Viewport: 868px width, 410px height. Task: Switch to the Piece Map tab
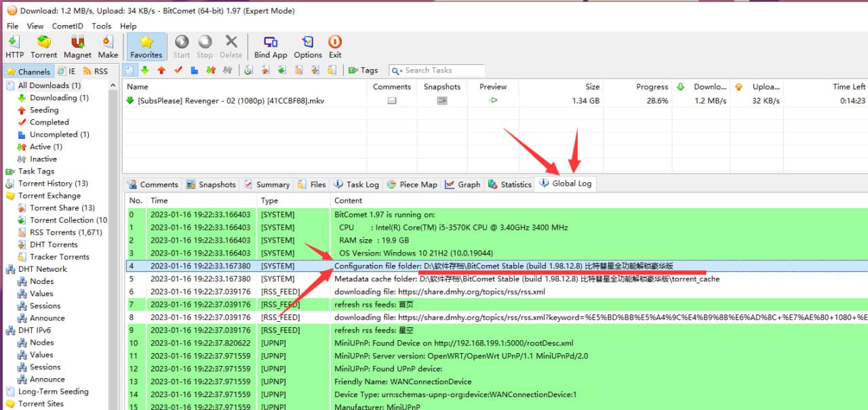[412, 184]
